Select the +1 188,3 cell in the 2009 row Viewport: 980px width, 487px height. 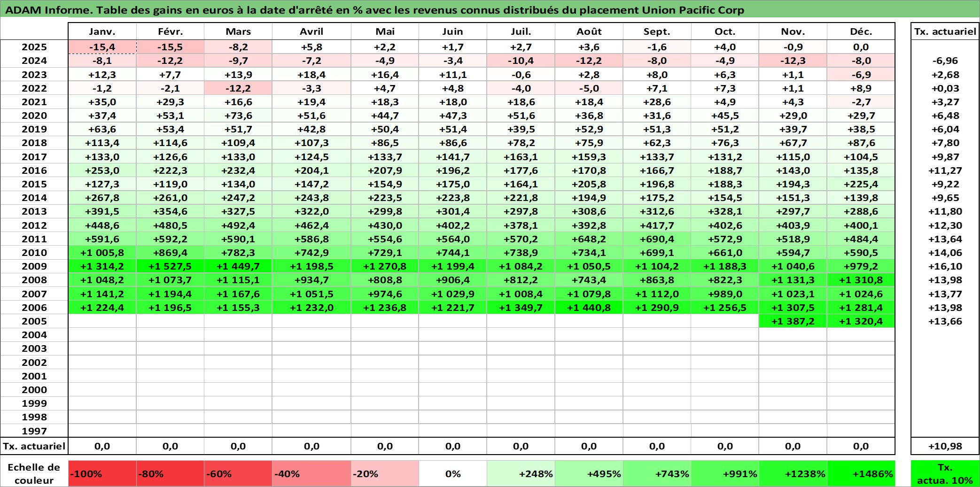(725, 266)
